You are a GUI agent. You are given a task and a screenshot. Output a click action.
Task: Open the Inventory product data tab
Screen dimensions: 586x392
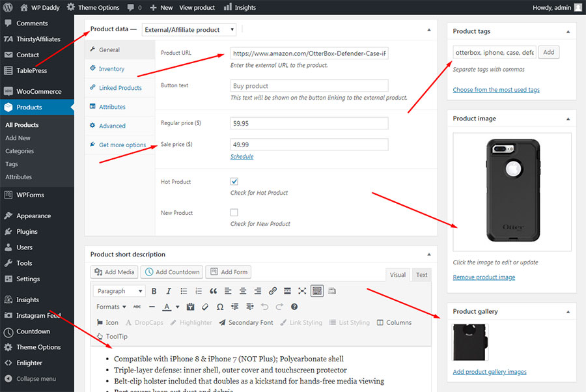pyautogui.click(x=120, y=69)
